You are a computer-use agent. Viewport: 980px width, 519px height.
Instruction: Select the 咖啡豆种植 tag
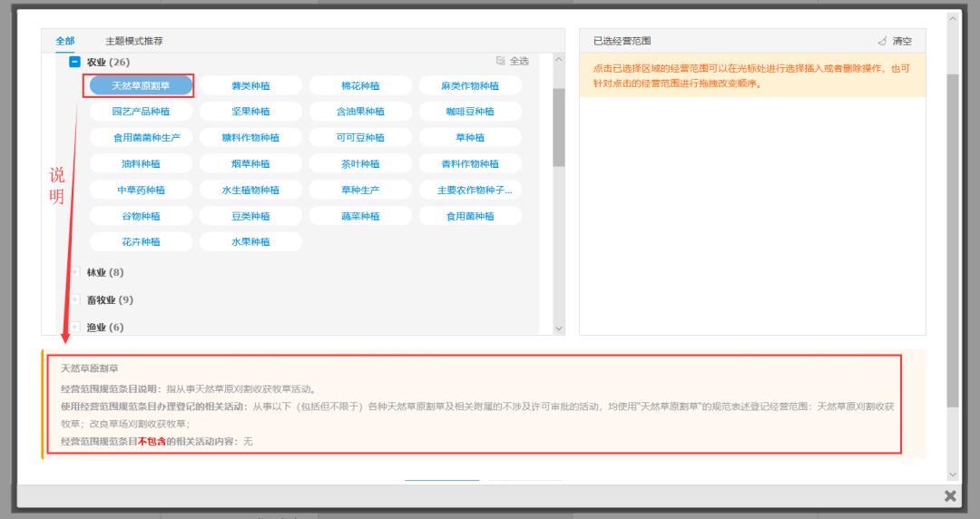coord(470,112)
